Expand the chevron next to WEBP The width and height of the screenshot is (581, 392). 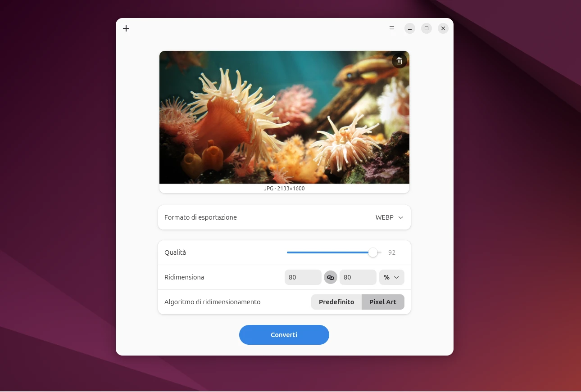(401, 217)
